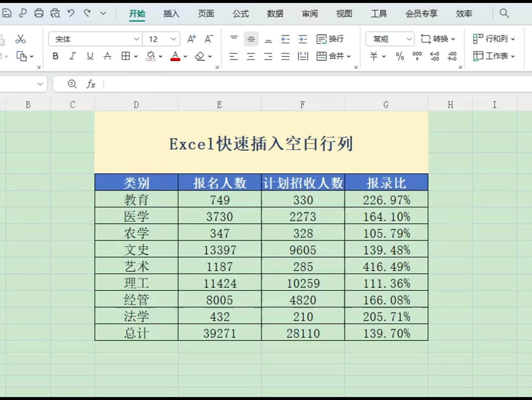Select the cell containing 39271
The width and height of the screenshot is (532, 400).
(x=219, y=333)
